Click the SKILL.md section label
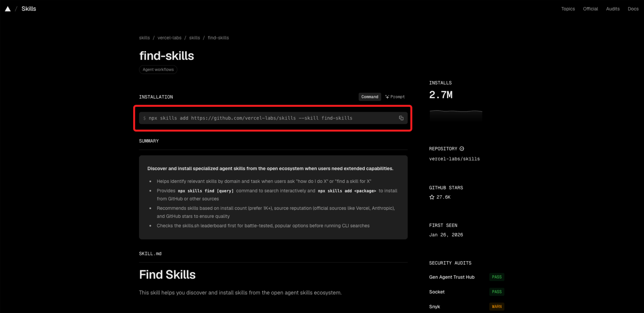644x313 pixels. click(x=150, y=254)
